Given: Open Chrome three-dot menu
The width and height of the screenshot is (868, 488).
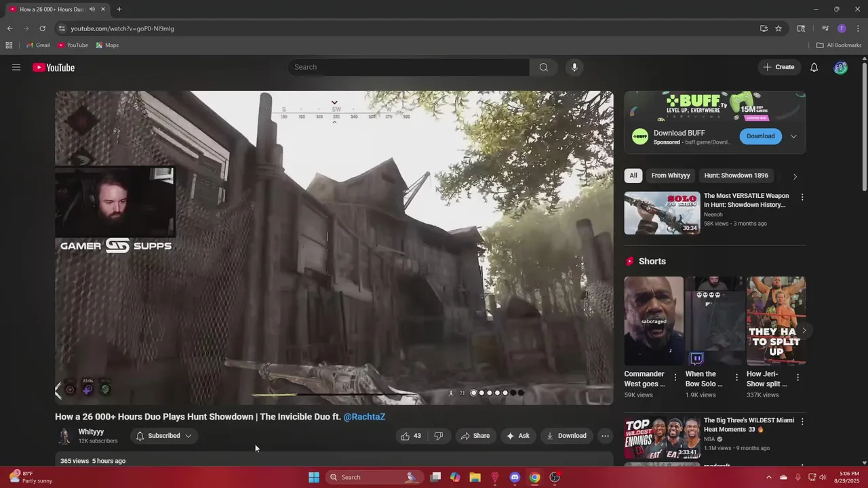Looking at the screenshot, I should [858, 28].
